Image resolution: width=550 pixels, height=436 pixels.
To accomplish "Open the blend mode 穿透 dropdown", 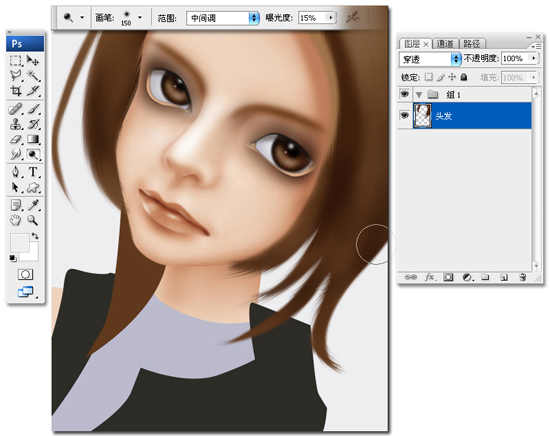I will tap(430, 59).
